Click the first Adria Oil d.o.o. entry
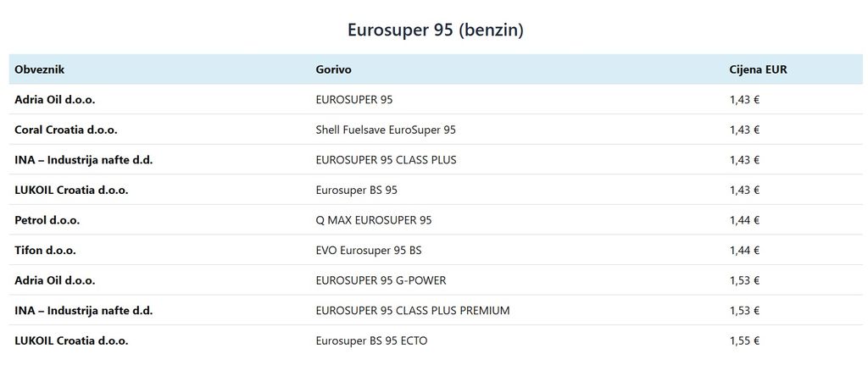 (x=55, y=100)
